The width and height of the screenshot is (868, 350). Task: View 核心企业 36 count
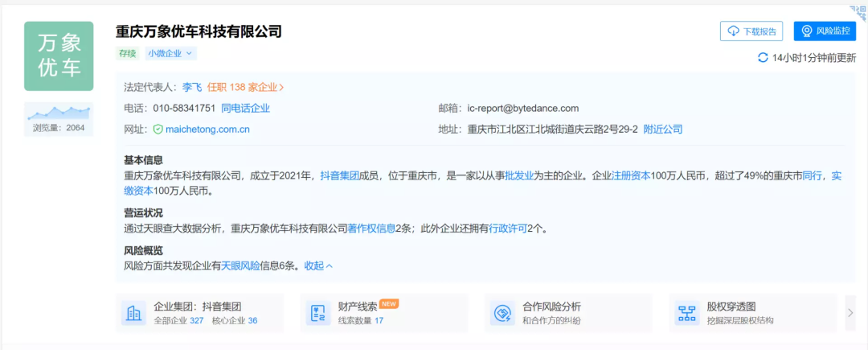click(235, 321)
